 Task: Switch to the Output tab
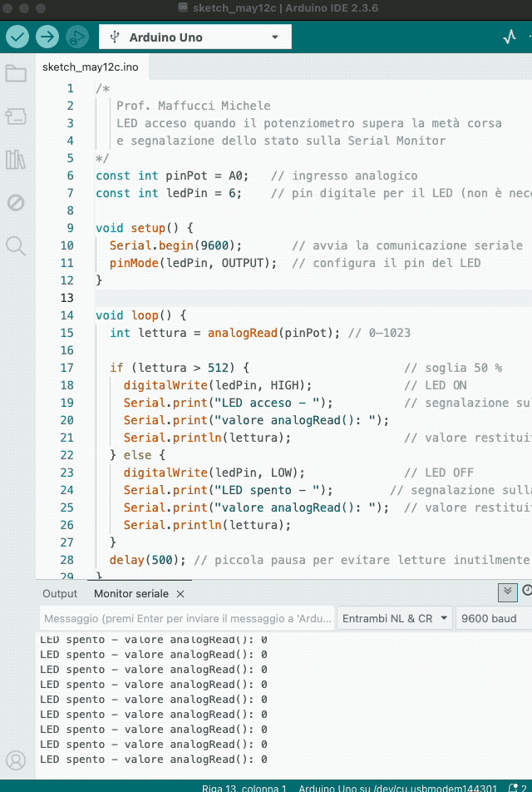click(60, 593)
